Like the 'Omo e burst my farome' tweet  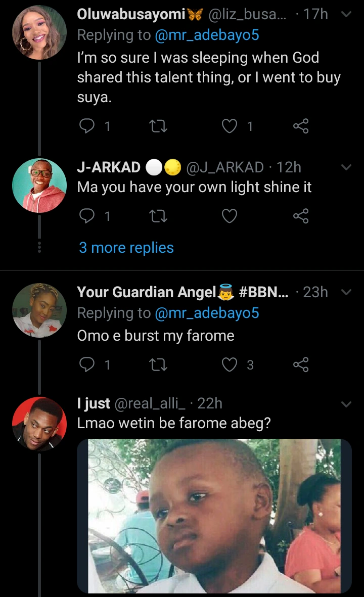click(x=230, y=364)
